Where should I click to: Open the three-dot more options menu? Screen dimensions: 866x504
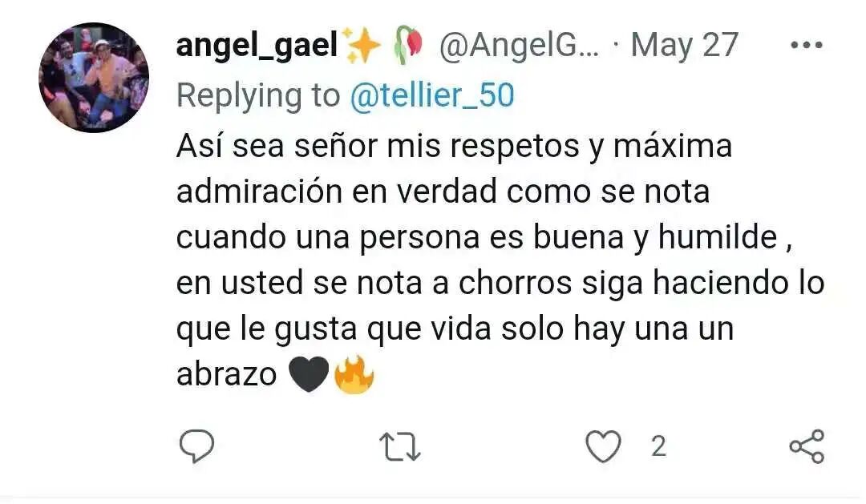807,45
